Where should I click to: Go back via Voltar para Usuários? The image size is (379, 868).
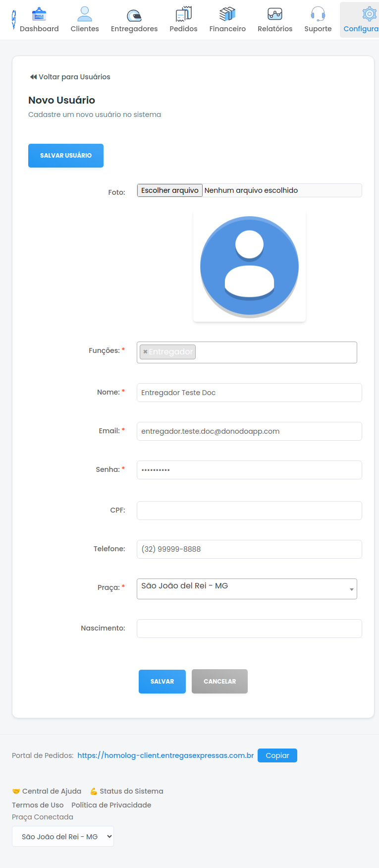click(70, 77)
